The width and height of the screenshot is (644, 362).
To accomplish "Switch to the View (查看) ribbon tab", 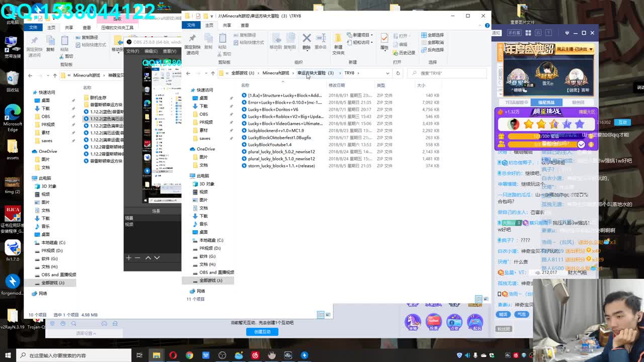I will (x=245, y=25).
